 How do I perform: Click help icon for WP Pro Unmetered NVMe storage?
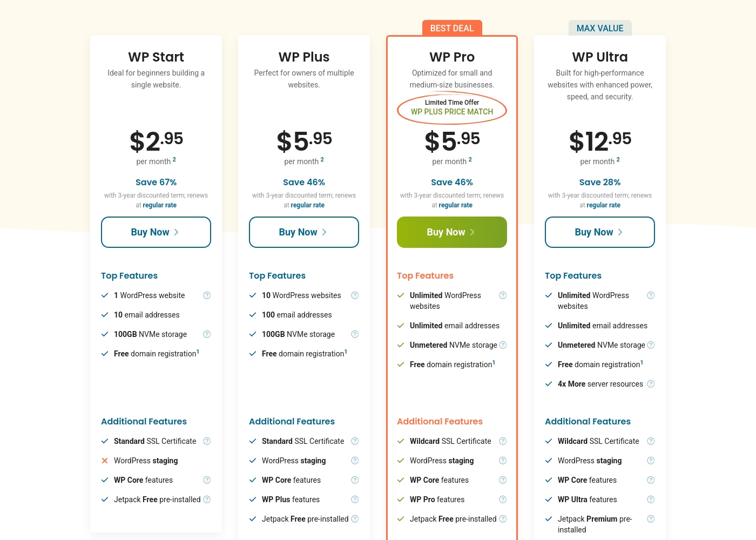point(503,345)
